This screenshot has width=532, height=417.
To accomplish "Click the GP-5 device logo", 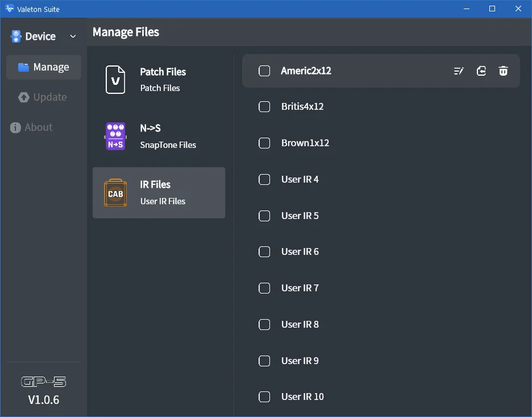I will pos(43,382).
